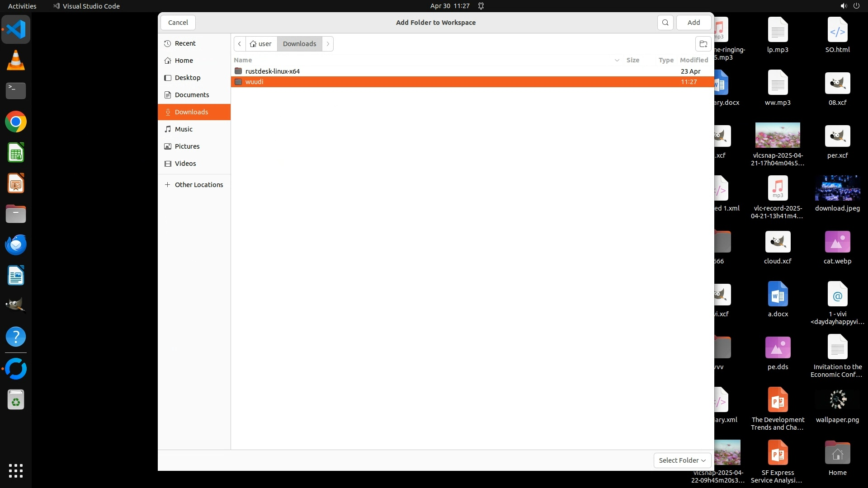Select the rustdesk-linux-x64 folder

coord(272,71)
